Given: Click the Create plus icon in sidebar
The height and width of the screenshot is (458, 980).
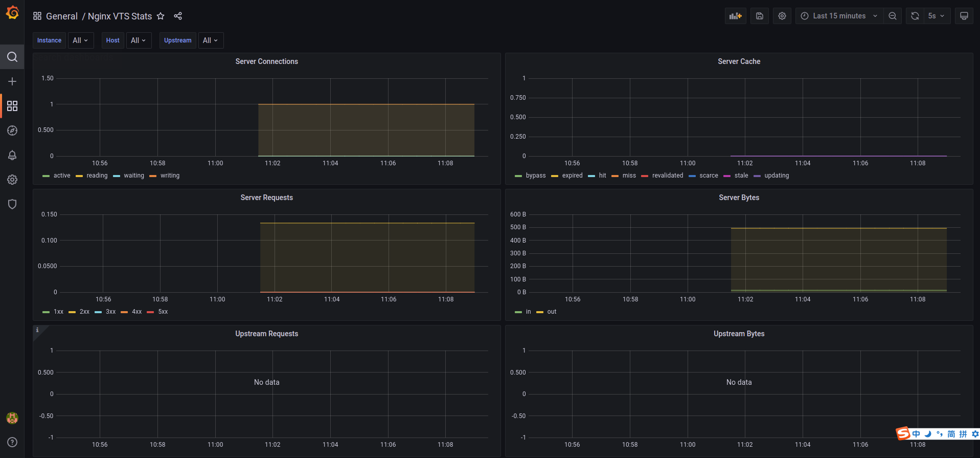Looking at the screenshot, I should click(x=12, y=81).
